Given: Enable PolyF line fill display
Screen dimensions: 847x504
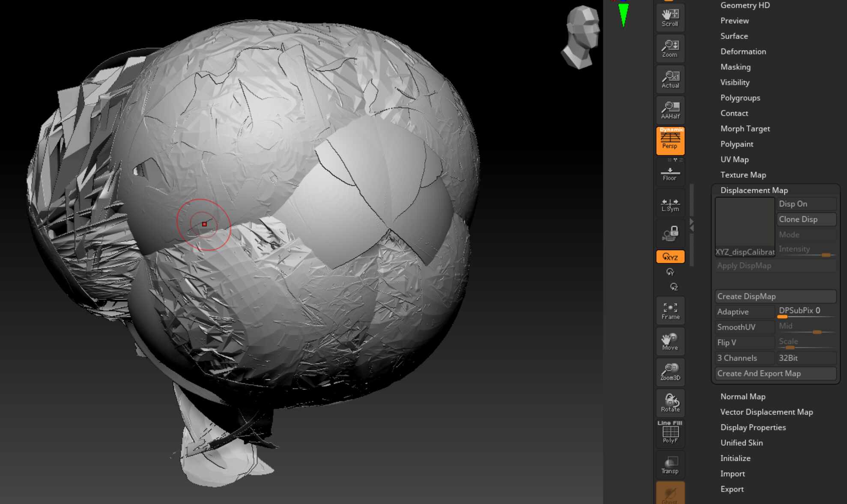Looking at the screenshot, I should click(x=670, y=433).
